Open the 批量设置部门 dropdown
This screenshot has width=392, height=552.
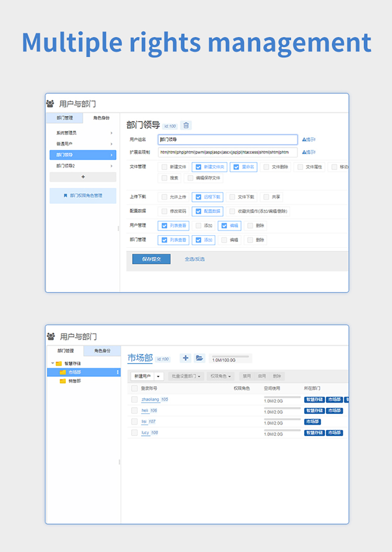pos(186,376)
